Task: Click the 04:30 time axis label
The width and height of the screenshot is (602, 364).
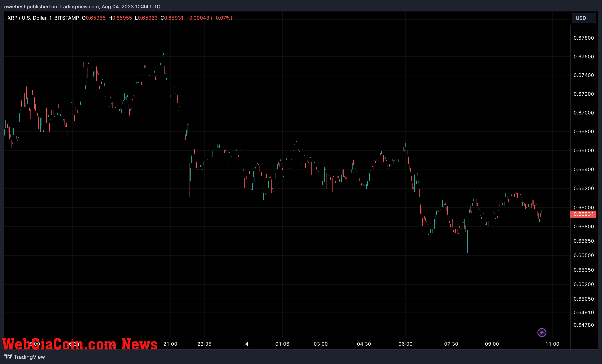Action: point(364,344)
